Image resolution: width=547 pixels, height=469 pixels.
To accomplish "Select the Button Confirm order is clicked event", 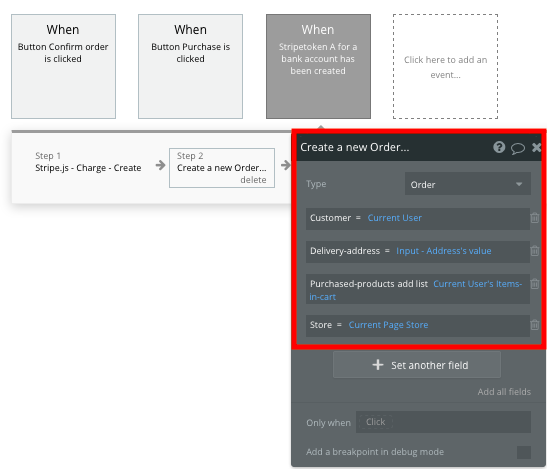I will [x=63, y=66].
